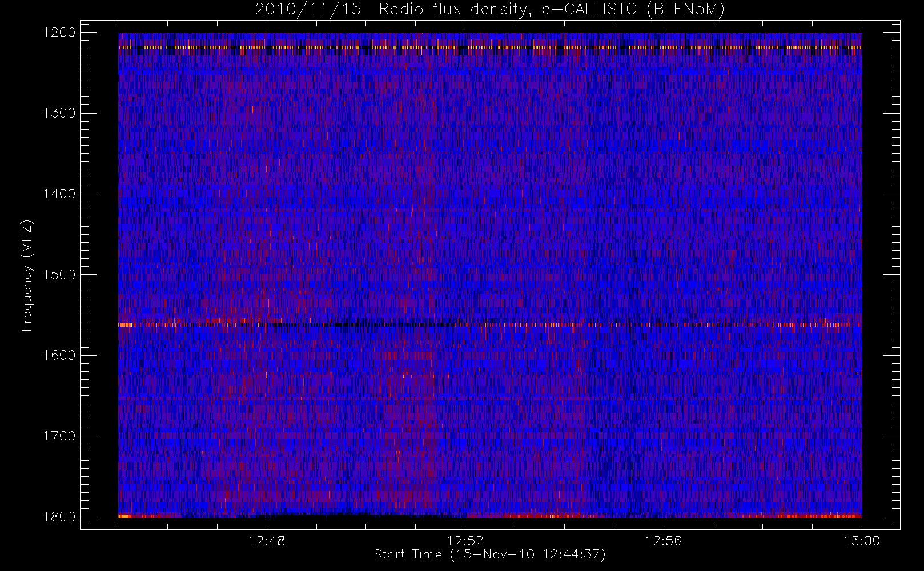Click the 1500 frequency tick label
The width and height of the screenshot is (924, 571).
59,275
